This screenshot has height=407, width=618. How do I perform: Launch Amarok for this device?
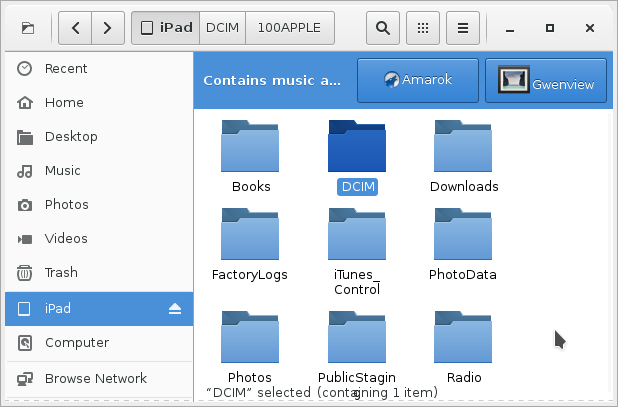pyautogui.click(x=417, y=80)
